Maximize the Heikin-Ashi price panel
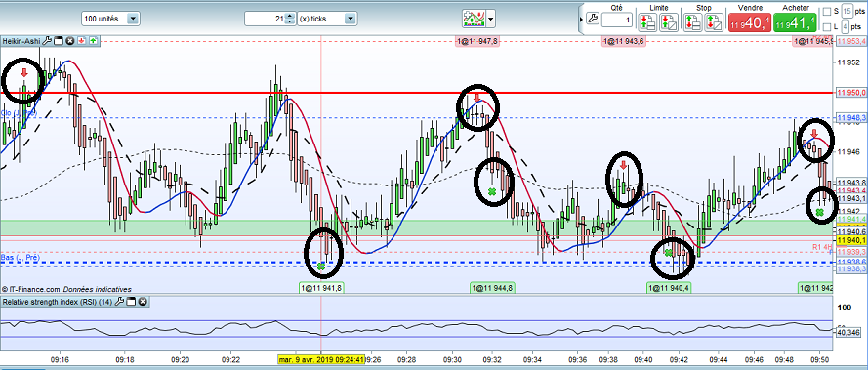This screenshot has width=868, height=370. (60, 40)
